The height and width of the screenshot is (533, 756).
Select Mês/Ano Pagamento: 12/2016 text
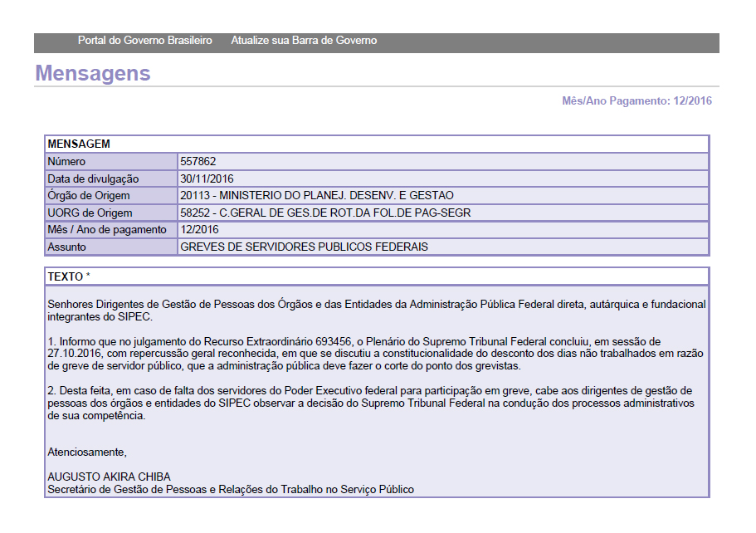(x=637, y=100)
